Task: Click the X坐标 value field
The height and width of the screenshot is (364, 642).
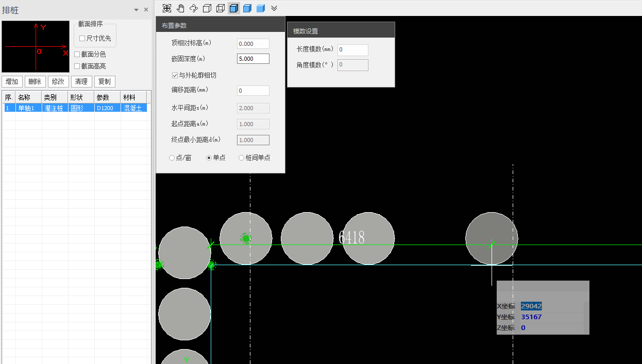Action: click(531, 306)
